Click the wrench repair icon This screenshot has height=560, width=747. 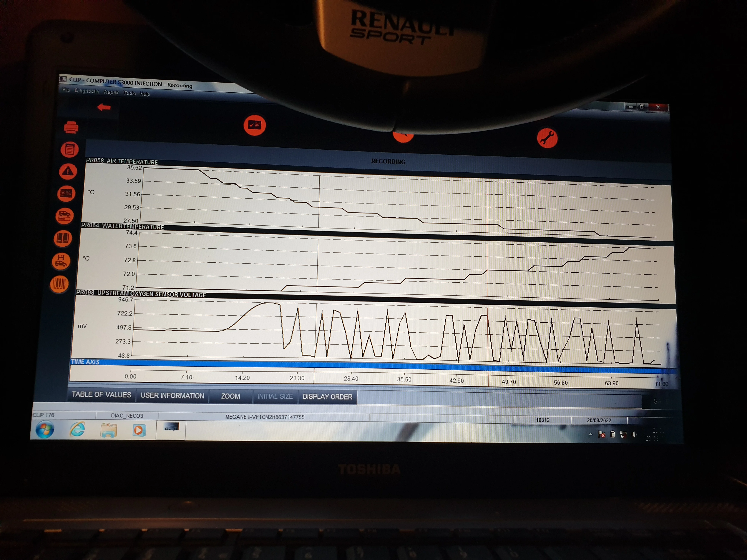pyautogui.click(x=547, y=138)
